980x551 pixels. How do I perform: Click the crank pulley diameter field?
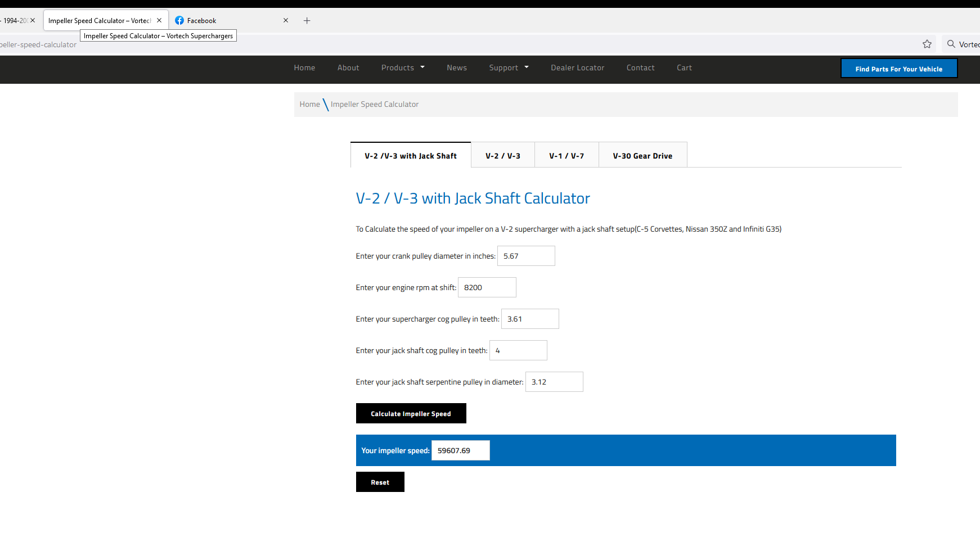coord(526,256)
